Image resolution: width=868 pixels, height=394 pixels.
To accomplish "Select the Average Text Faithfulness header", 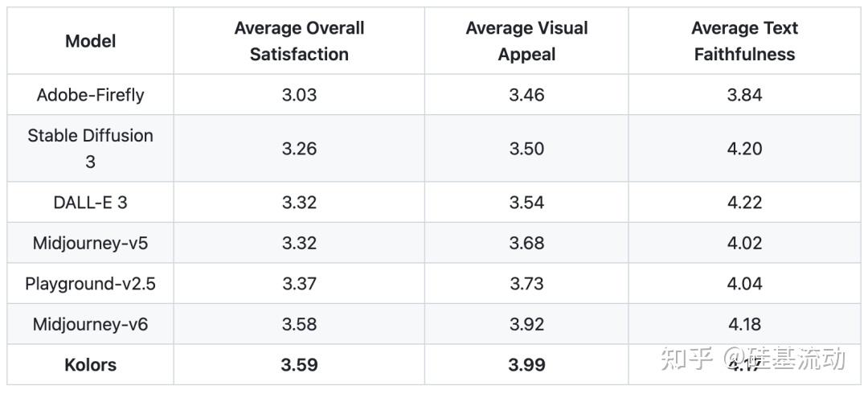I will coord(744,41).
